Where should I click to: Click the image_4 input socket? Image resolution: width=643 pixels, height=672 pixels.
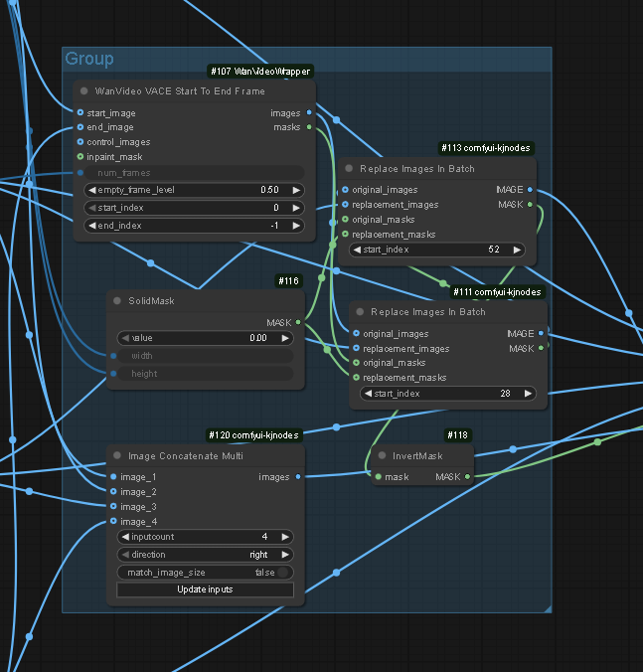tap(113, 521)
